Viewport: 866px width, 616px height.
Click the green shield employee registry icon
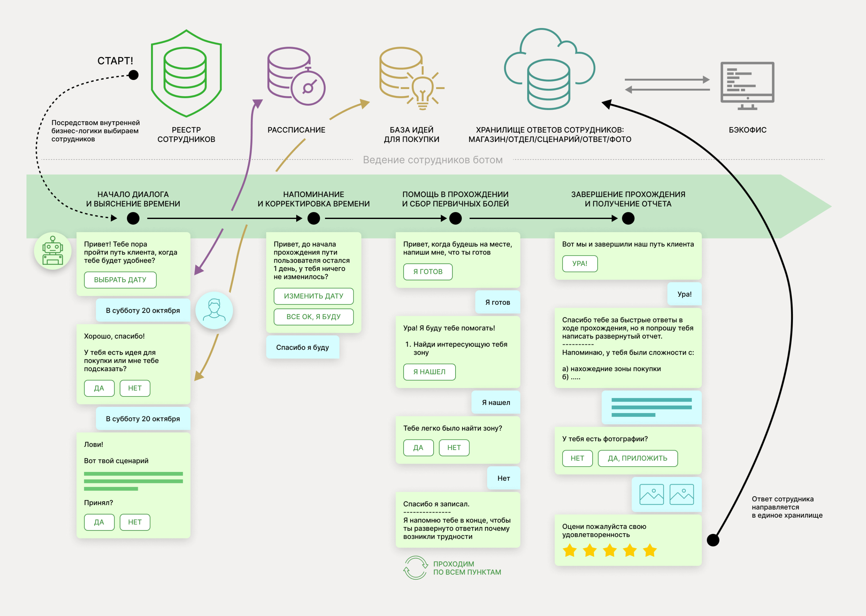186,73
